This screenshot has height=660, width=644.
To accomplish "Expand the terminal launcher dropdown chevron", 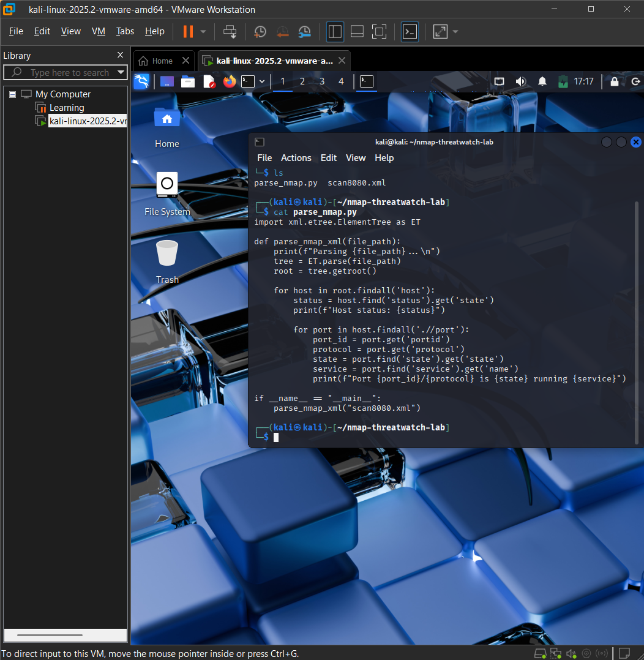I will (x=262, y=81).
